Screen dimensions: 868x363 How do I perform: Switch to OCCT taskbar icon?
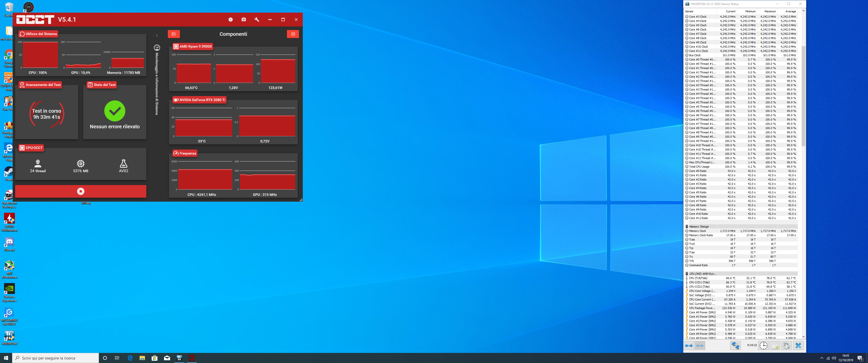tap(192, 358)
